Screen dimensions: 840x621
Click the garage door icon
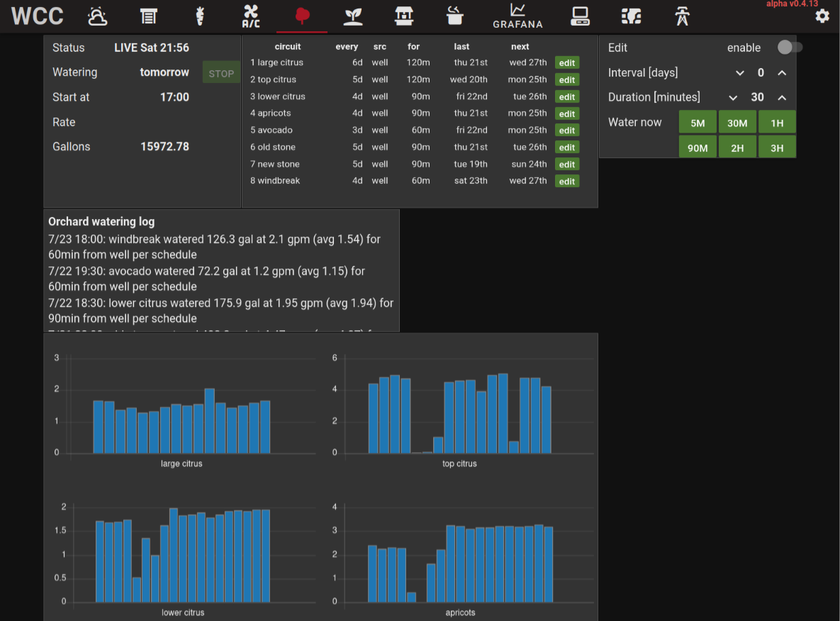click(x=148, y=16)
